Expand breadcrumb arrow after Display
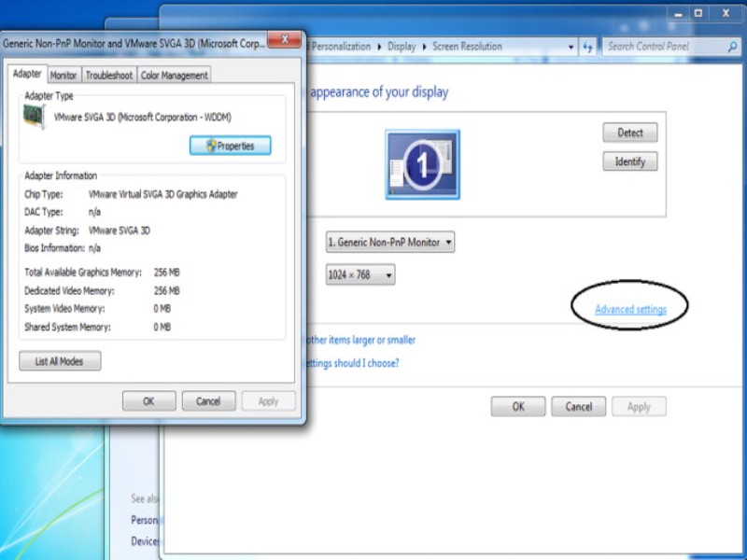The height and width of the screenshot is (560, 747). click(x=424, y=47)
